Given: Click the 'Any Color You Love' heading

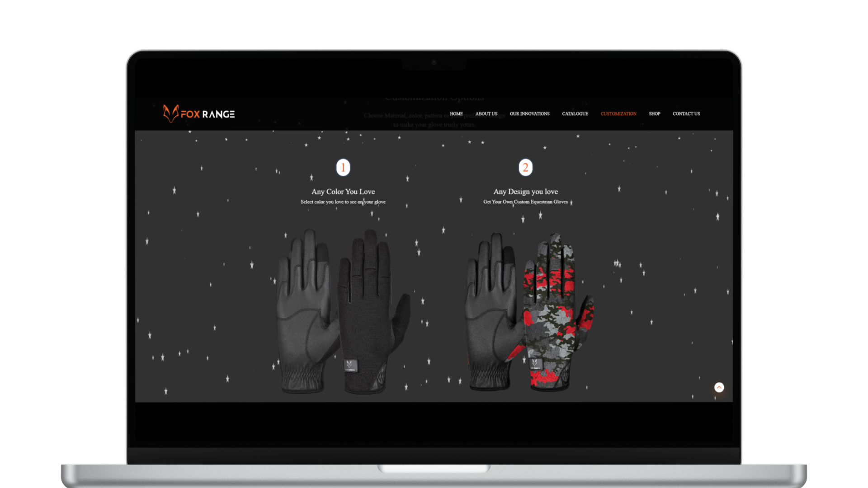Looking at the screenshot, I should point(343,192).
